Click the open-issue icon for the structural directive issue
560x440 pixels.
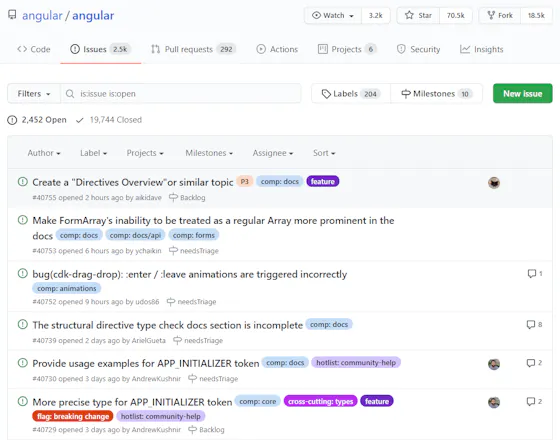(22, 324)
